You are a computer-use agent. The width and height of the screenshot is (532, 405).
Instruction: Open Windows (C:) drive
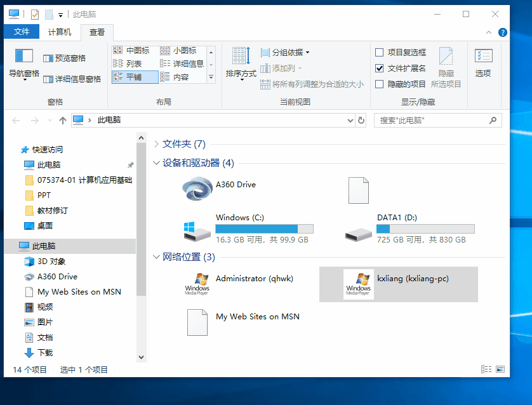coord(248,229)
